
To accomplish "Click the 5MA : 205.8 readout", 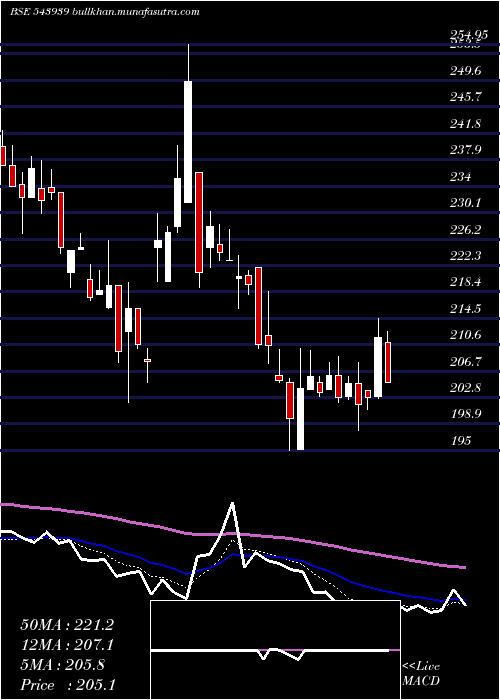I will tap(63, 665).
